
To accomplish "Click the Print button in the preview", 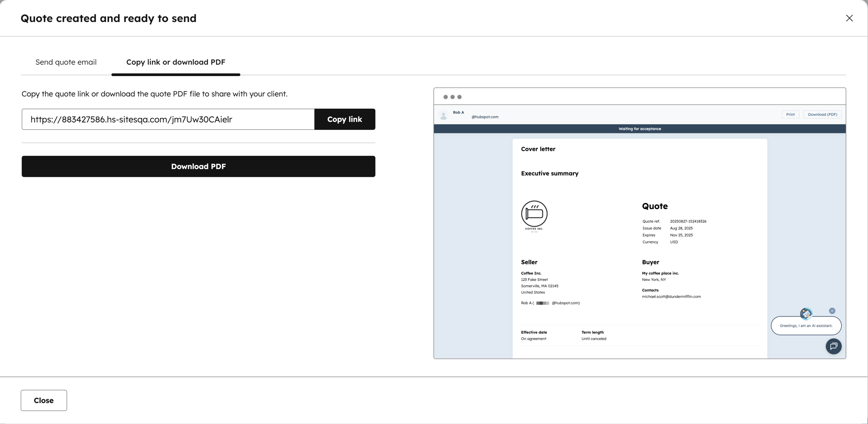I will click(790, 114).
